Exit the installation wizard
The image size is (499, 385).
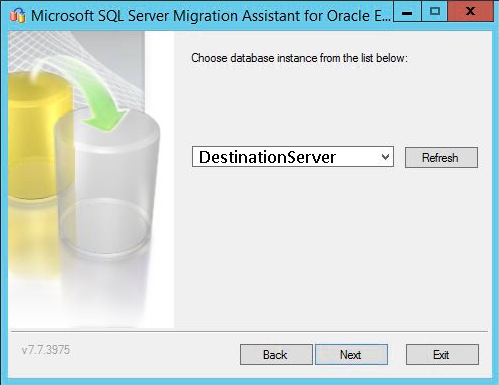point(442,355)
